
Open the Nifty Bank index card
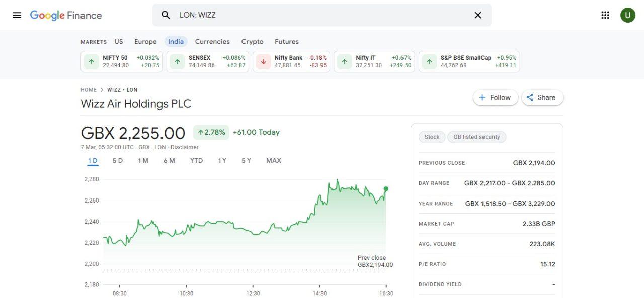pyautogui.click(x=291, y=62)
